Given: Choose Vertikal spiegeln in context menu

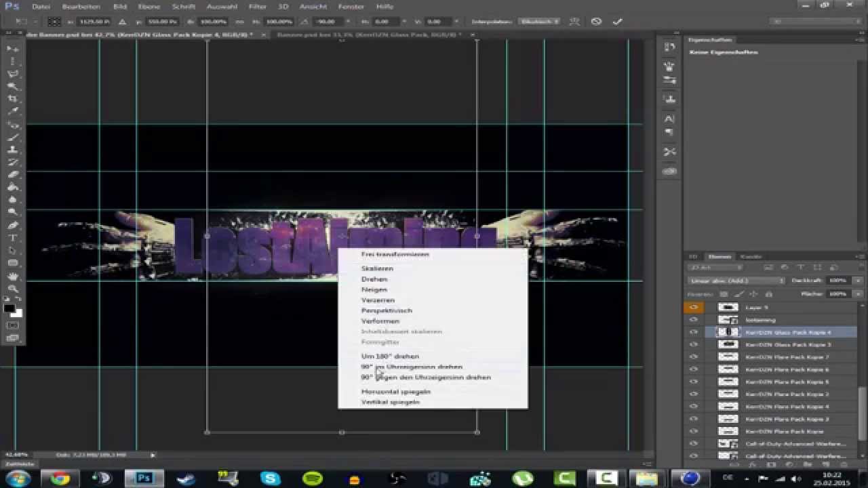Looking at the screenshot, I should (x=390, y=402).
